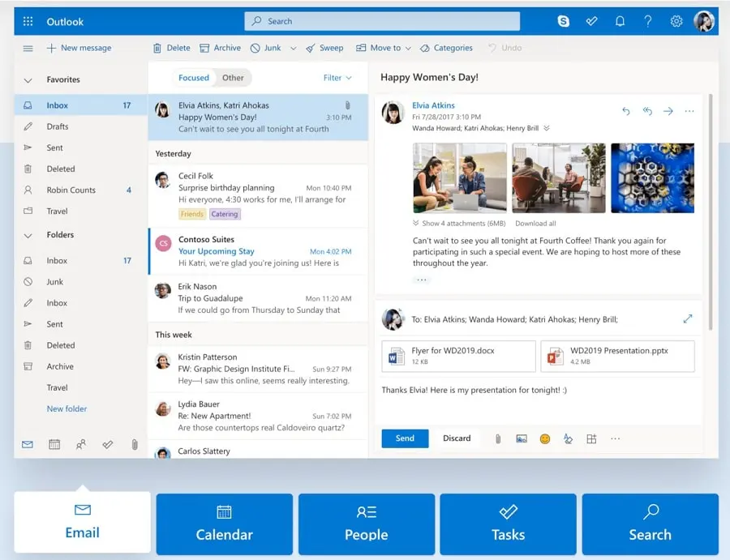Select the Robin Counts folder
Screen dimensions: 730x560
[x=71, y=190]
